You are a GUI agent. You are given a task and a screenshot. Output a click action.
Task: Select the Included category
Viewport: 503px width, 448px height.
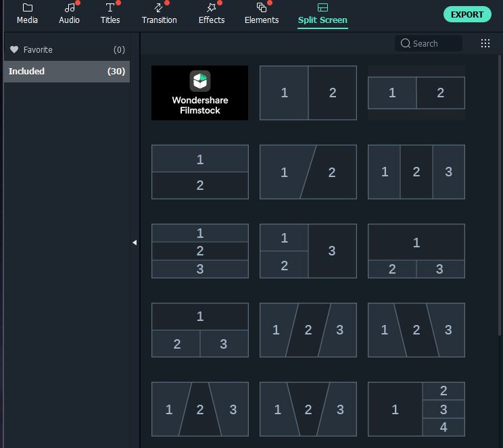[x=27, y=72]
